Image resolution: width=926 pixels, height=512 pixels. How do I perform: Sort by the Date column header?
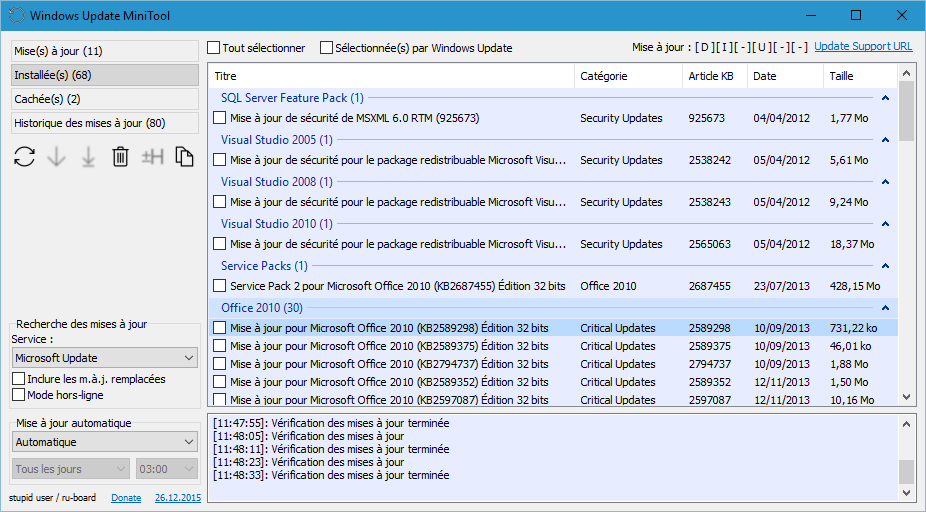point(785,76)
